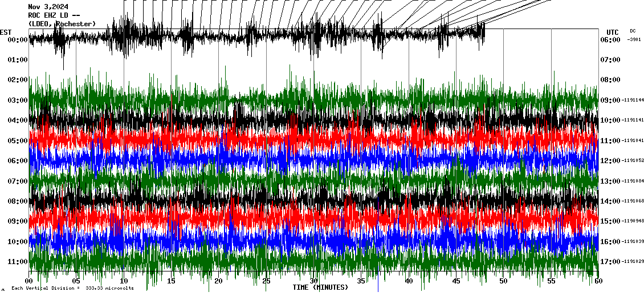Click the 17:00 UTC time label
The image size is (644, 296).
pyautogui.click(x=609, y=262)
